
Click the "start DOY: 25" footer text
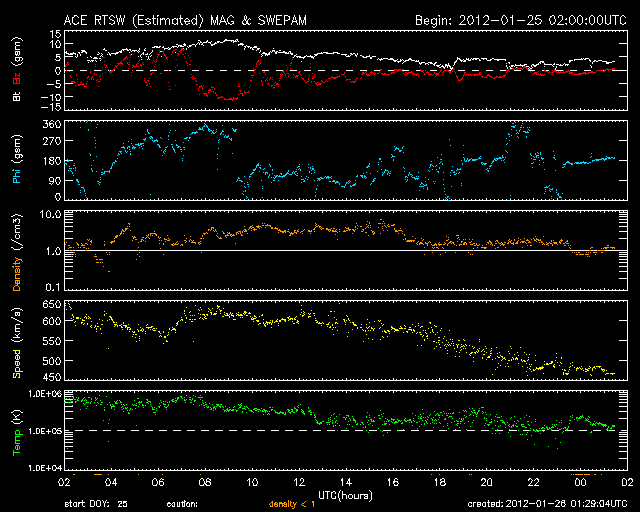(x=96, y=504)
